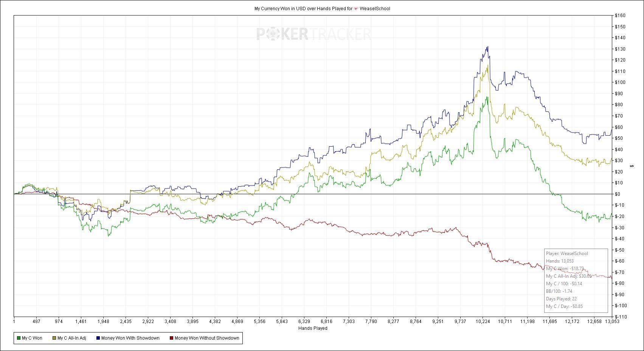644x351 pixels.
Task: Click the '7,790' x-axis tick label
Action: point(371,322)
